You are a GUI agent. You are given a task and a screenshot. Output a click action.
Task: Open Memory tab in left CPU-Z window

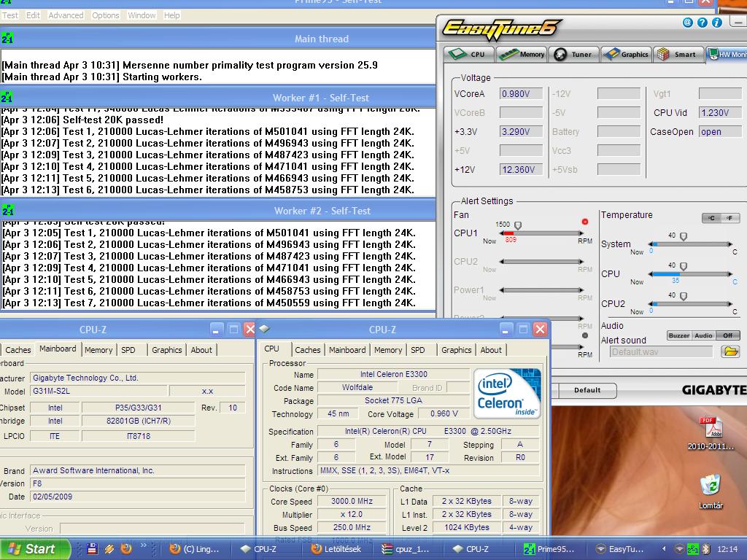[x=98, y=350]
